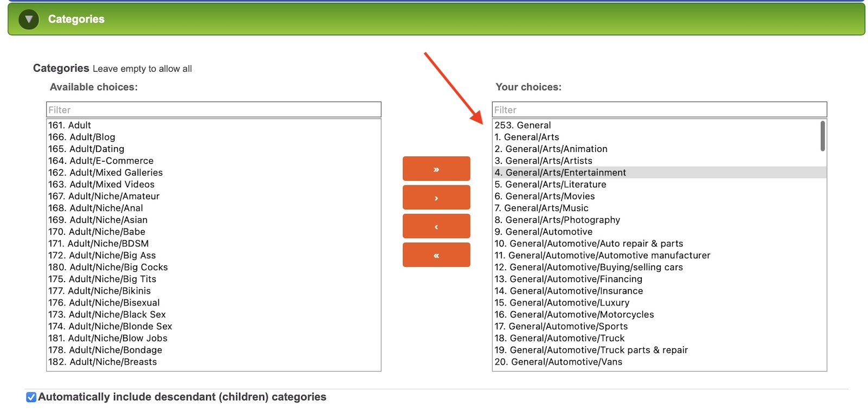Click the move selected right button
Screen dimensions: 868x414
[x=436, y=198]
